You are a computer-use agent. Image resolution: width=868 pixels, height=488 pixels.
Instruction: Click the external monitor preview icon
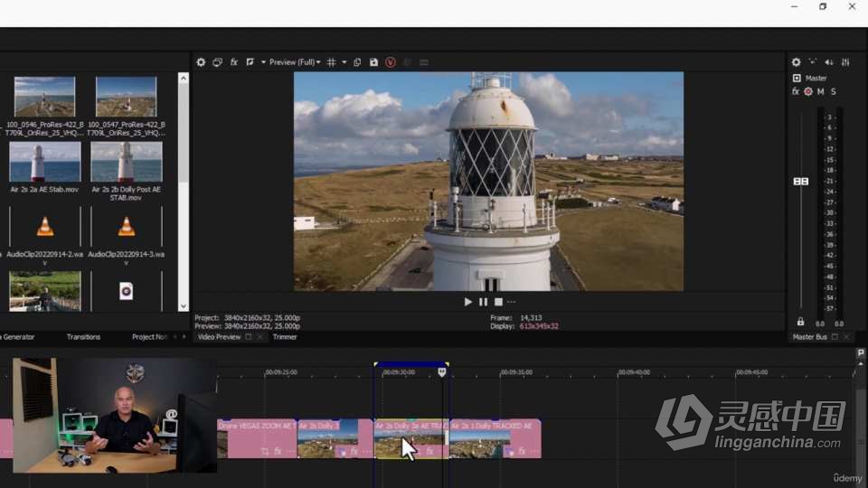pos(218,62)
